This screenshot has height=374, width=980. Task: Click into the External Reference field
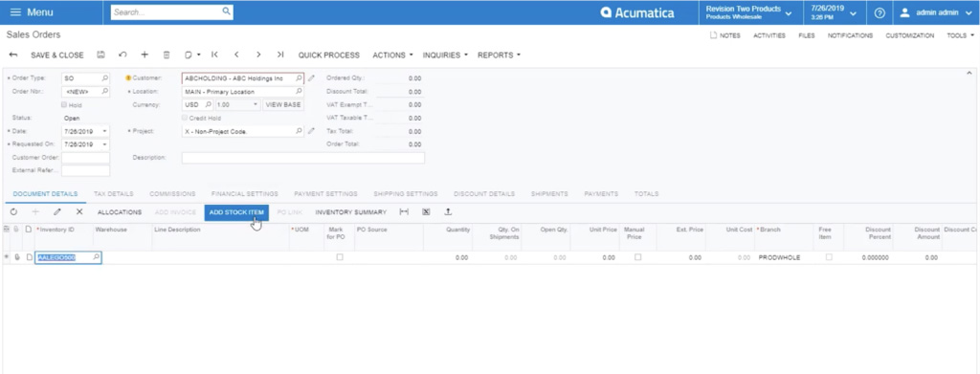pyautogui.click(x=85, y=170)
